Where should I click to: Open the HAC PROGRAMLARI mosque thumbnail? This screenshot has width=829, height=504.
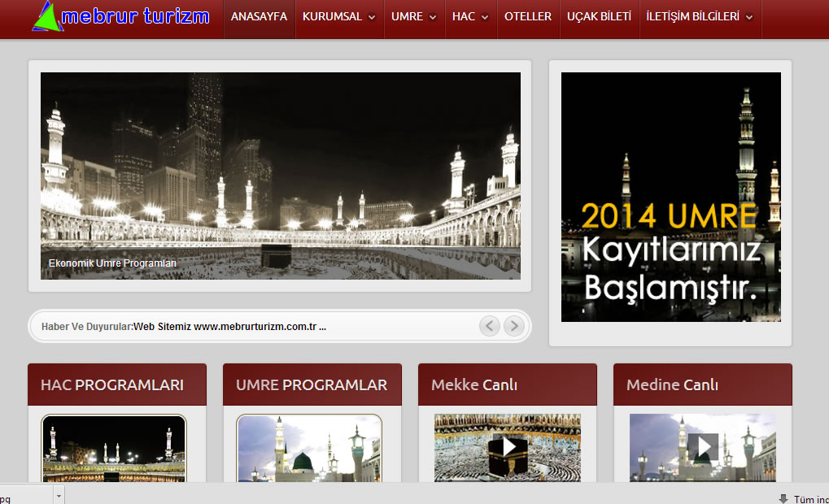tap(114, 448)
